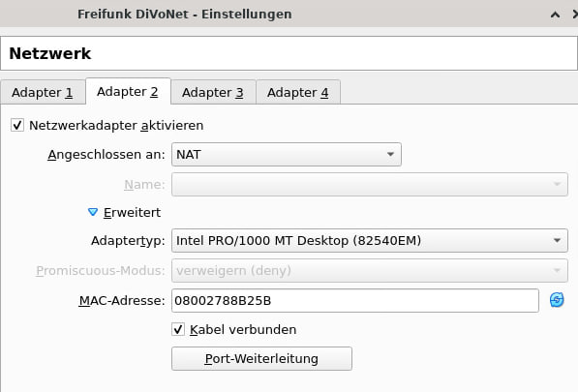The height and width of the screenshot is (392, 578).
Task: Regenerate the MAC address with refresh icon
Action: (557, 300)
